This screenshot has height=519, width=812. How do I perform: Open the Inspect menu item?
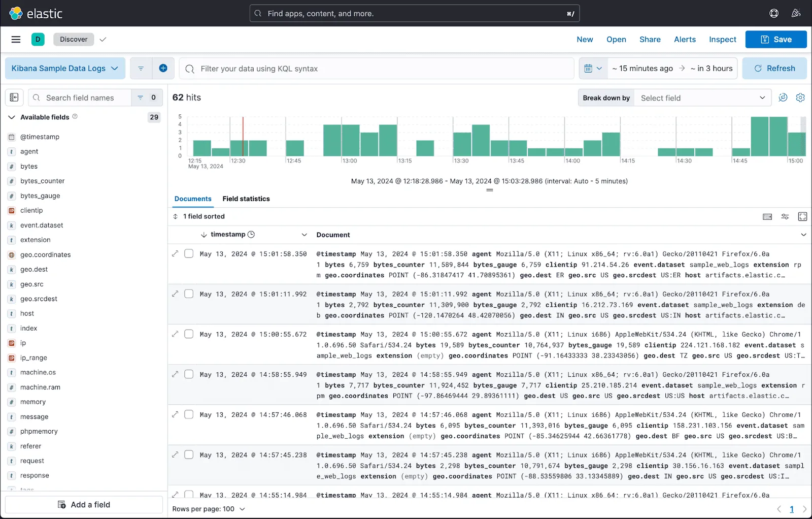(x=722, y=40)
